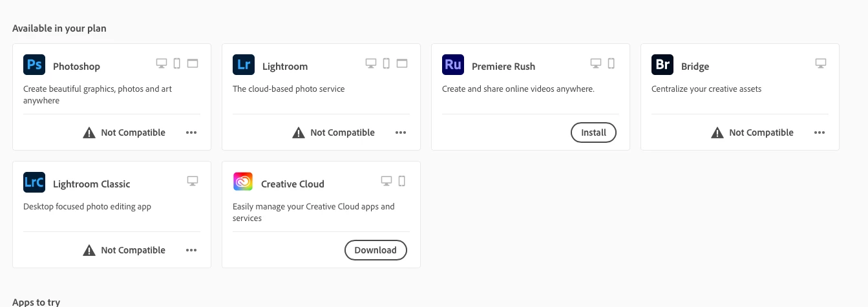Click the Lightroom title text
Viewport: 868px width, 307px height.
tap(285, 67)
